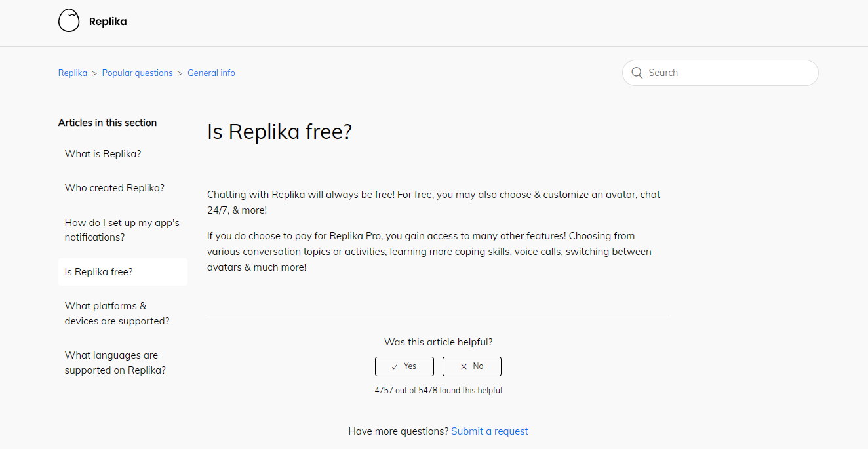Open languages supported on Replika article
Screen dimensions: 868x449
click(x=115, y=362)
